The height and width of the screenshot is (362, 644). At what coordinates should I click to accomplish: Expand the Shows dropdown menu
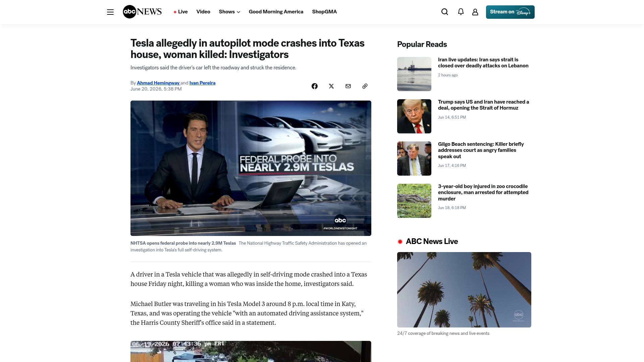point(229,12)
